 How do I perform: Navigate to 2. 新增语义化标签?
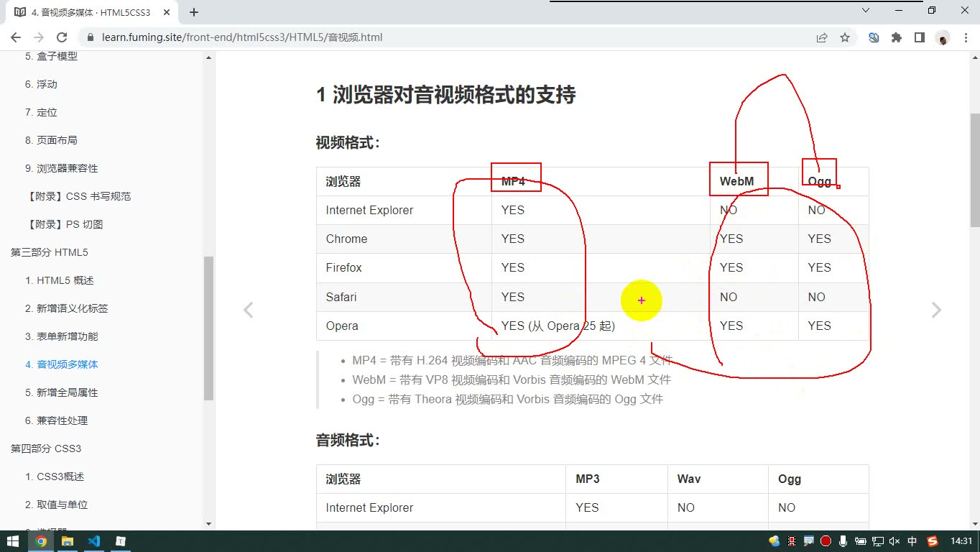(x=67, y=308)
